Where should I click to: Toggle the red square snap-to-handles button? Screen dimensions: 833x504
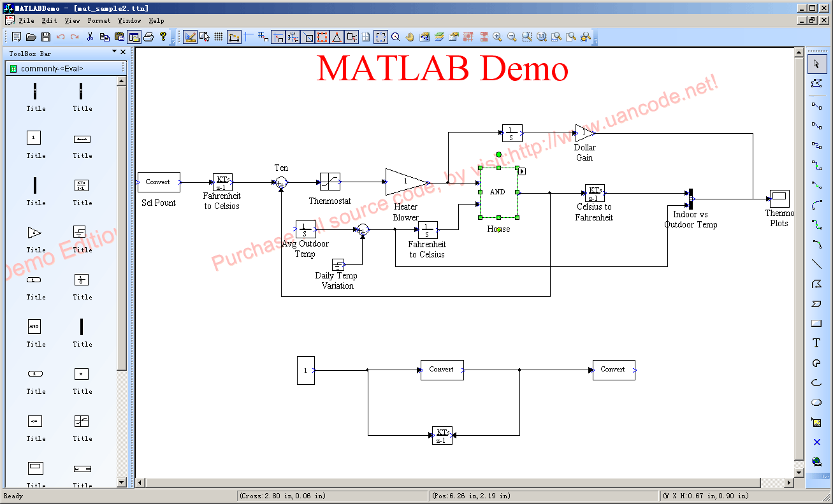pyautogui.click(x=322, y=37)
